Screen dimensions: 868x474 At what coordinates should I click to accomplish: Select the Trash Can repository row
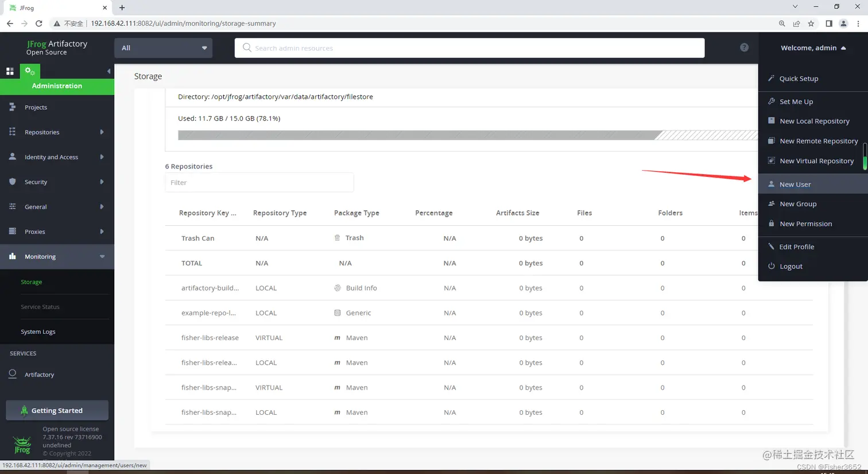(x=489, y=238)
